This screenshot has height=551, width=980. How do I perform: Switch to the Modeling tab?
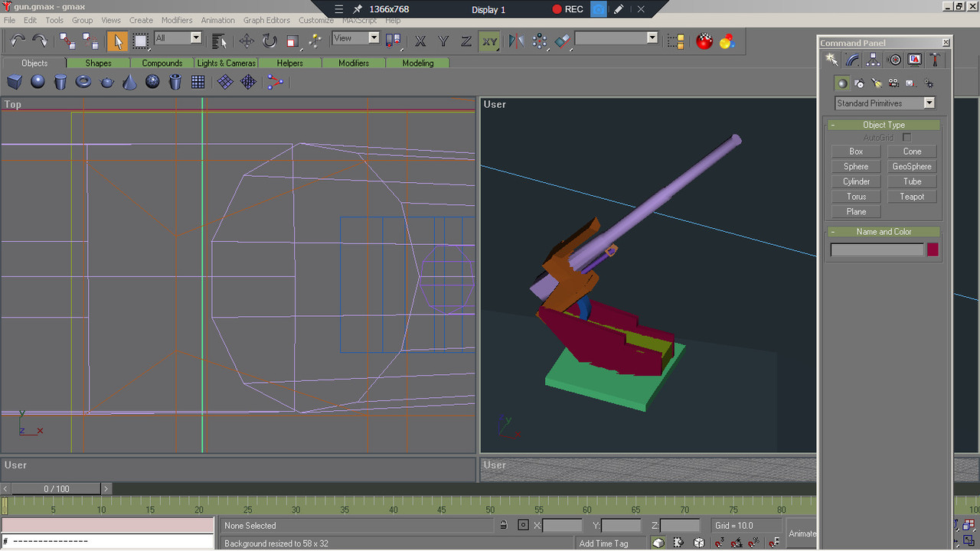click(418, 63)
